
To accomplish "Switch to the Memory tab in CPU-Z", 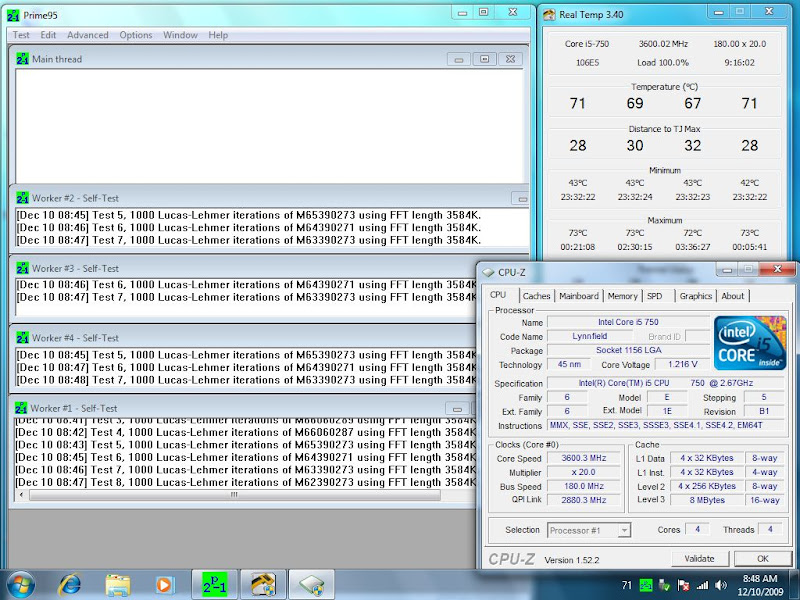I will coord(622,296).
